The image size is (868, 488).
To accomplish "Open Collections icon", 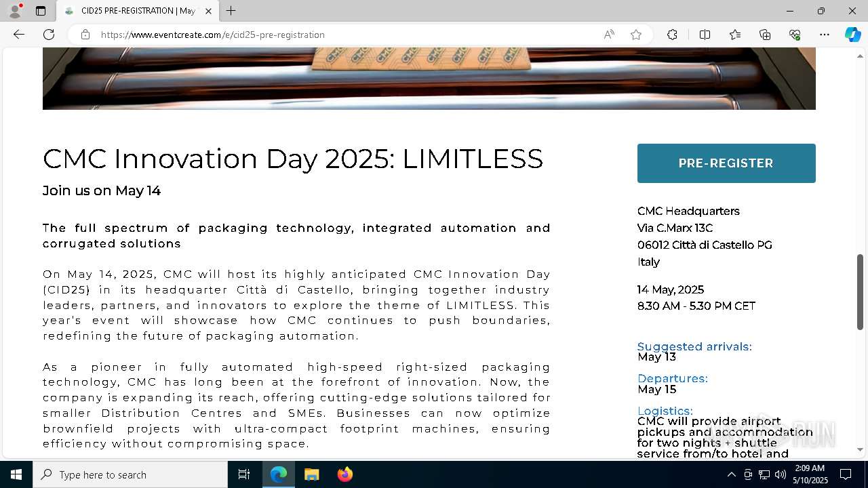I will (765, 35).
